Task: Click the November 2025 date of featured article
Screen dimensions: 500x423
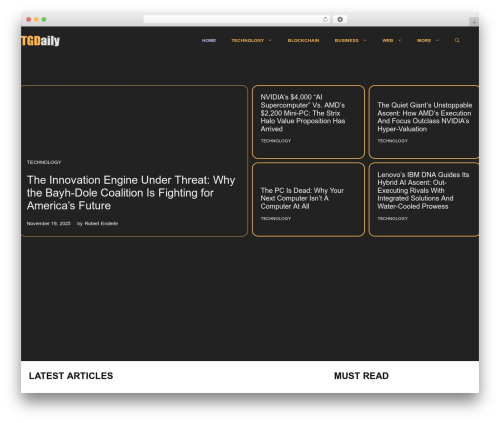Action: [x=49, y=223]
